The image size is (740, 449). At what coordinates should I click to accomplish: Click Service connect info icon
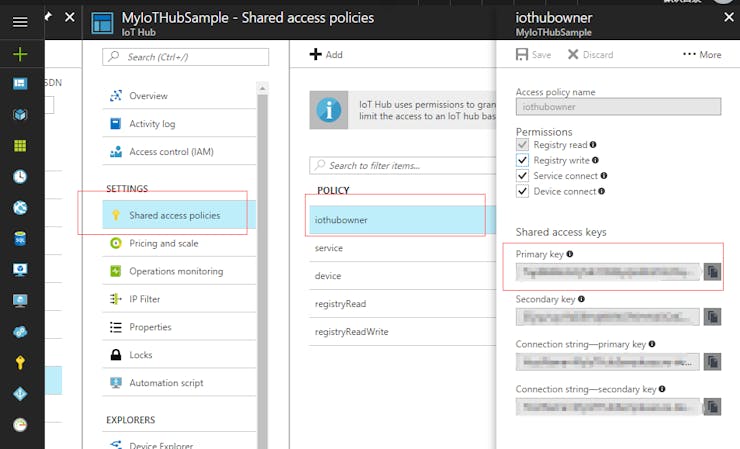(604, 176)
